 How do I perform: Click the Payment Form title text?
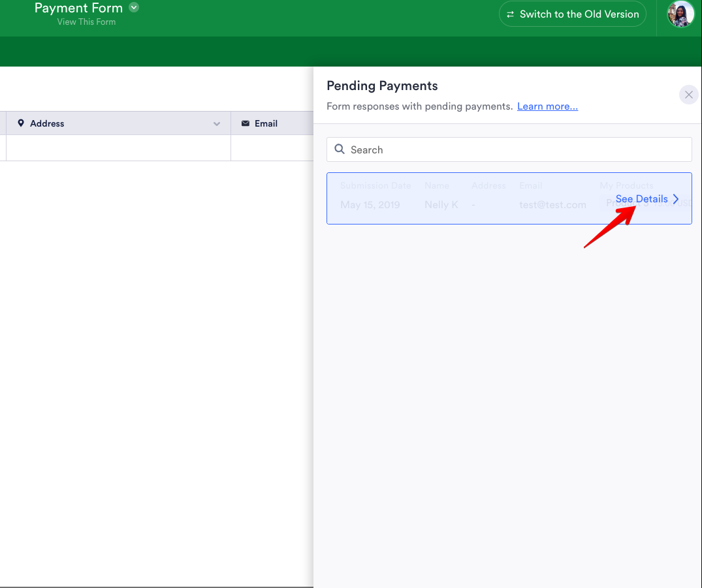[78, 8]
